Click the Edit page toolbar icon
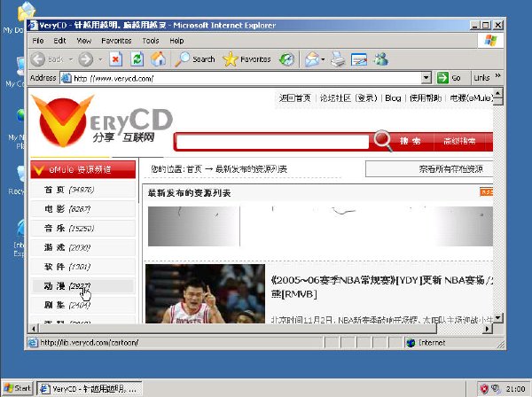 (x=359, y=59)
